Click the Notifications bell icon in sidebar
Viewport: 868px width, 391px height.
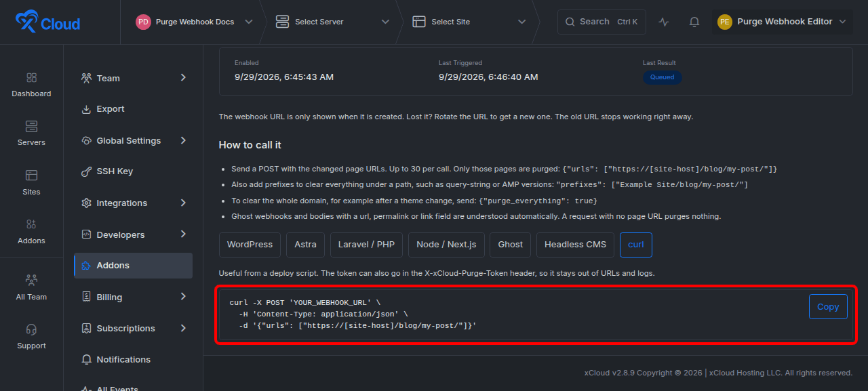(86, 360)
